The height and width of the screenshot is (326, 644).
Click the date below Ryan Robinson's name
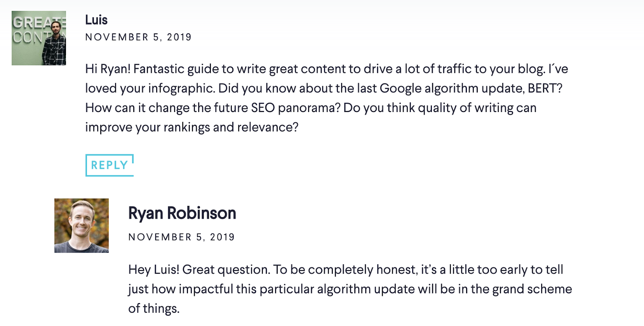(x=181, y=237)
